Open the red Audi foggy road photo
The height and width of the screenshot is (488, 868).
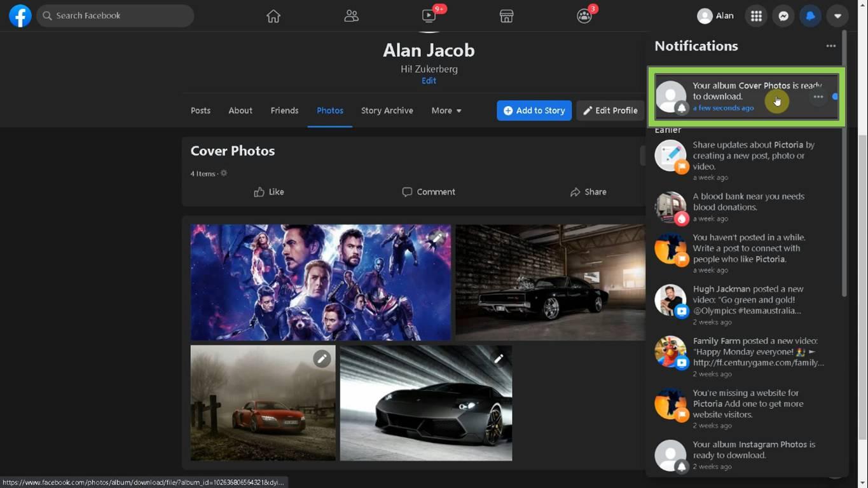[263, 403]
